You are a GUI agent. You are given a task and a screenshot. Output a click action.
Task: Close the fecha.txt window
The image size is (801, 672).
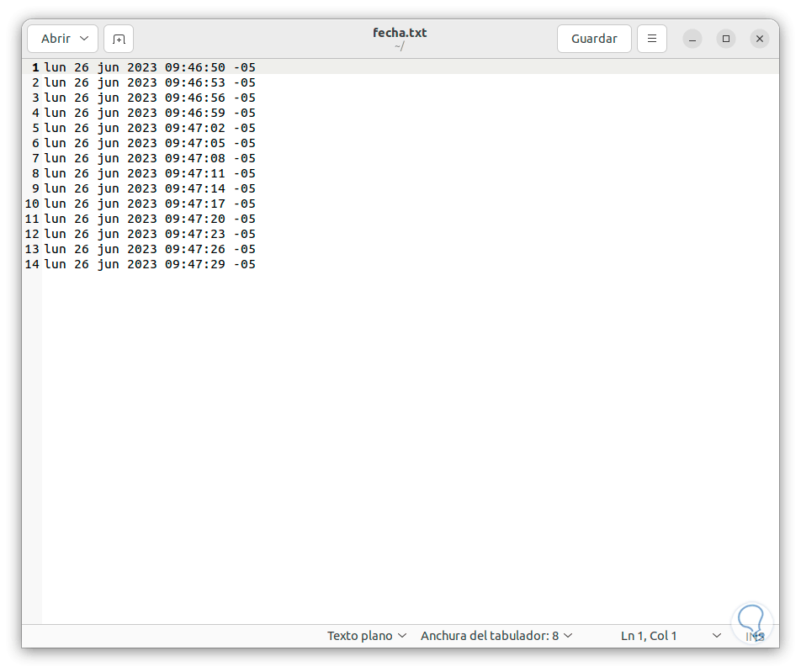pos(760,39)
